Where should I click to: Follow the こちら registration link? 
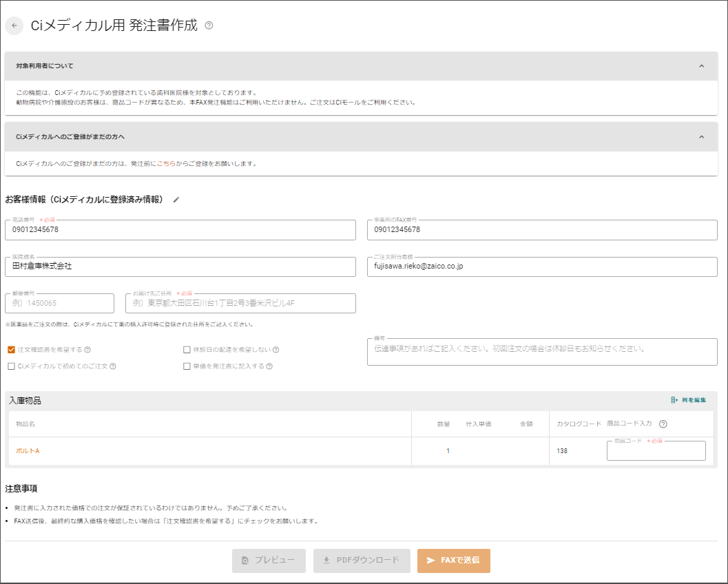pyautogui.click(x=166, y=164)
